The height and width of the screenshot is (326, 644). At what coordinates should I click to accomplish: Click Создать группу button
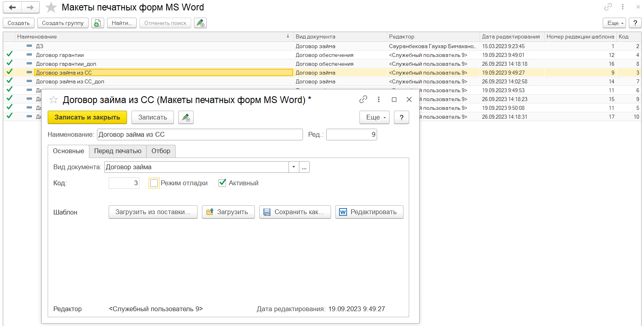tap(63, 23)
